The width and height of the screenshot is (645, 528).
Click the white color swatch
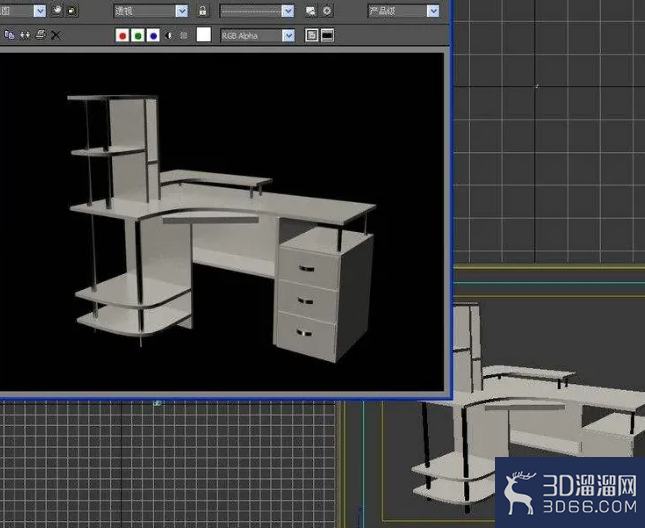[x=204, y=35]
